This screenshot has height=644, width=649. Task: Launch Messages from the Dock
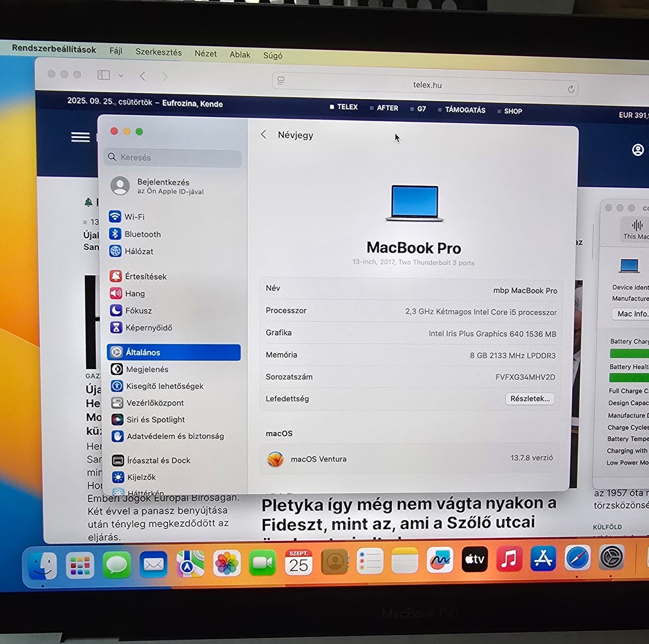116,565
